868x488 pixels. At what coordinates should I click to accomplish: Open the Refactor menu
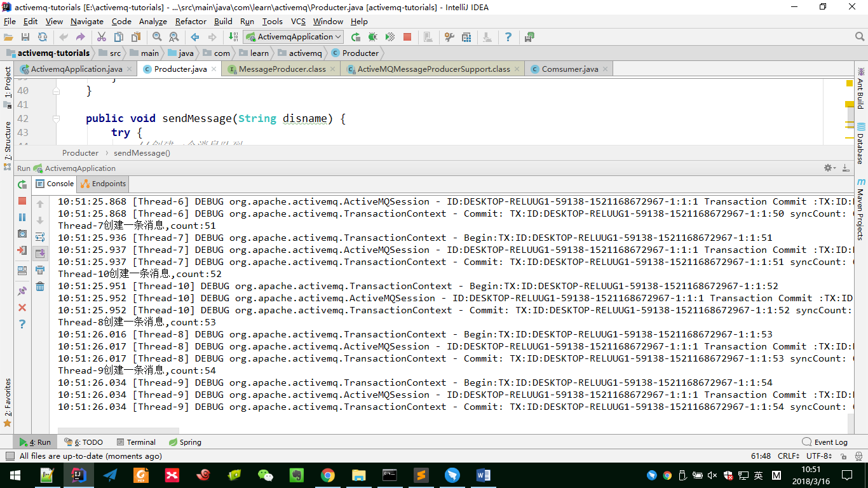(x=191, y=21)
